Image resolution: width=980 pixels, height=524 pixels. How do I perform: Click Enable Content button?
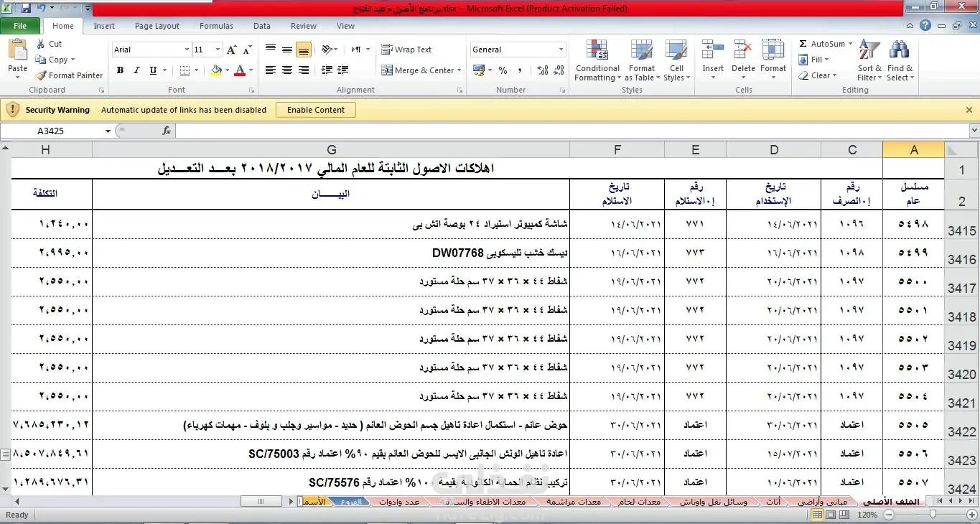pyautogui.click(x=316, y=110)
